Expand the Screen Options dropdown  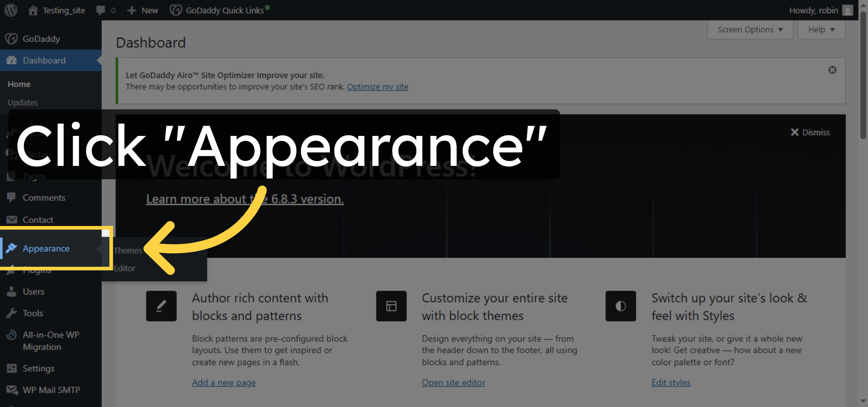pos(750,29)
